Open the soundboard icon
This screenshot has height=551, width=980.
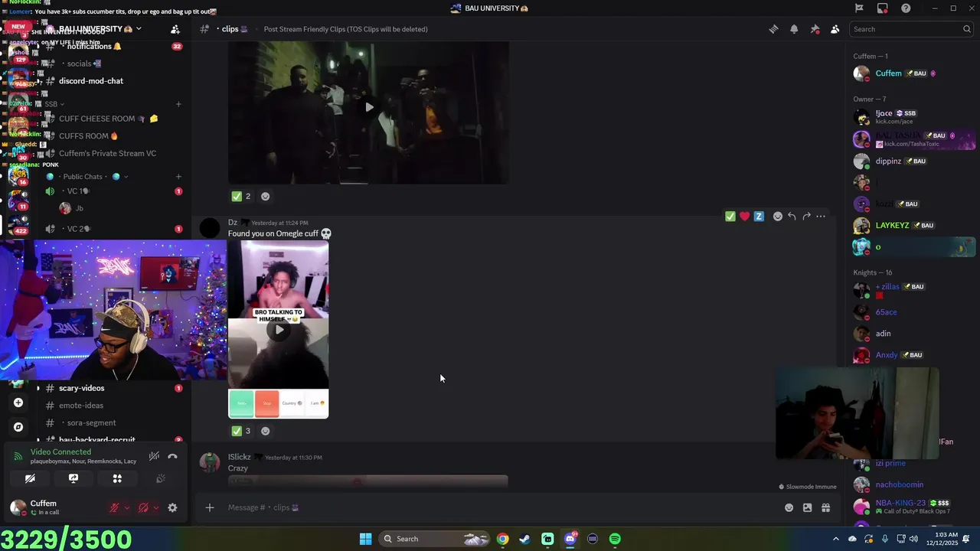(x=161, y=478)
